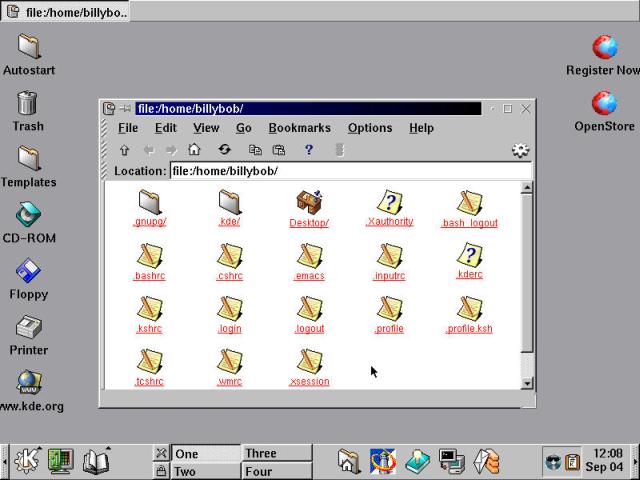The width and height of the screenshot is (640, 480).
Task: Click in the Location input field
Action: coord(350,171)
